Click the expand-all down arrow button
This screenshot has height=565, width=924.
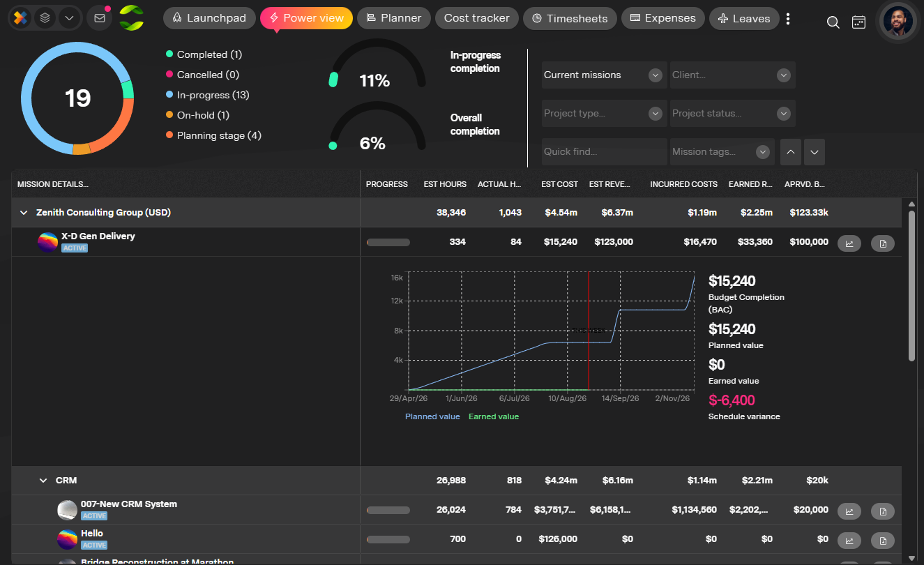pyautogui.click(x=815, y=151)
